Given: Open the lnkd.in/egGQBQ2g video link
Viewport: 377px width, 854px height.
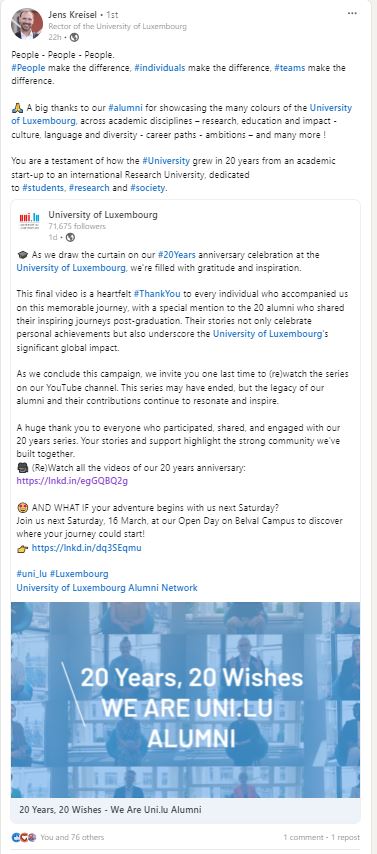Looking at the screenshot, I should click(72, 481).
